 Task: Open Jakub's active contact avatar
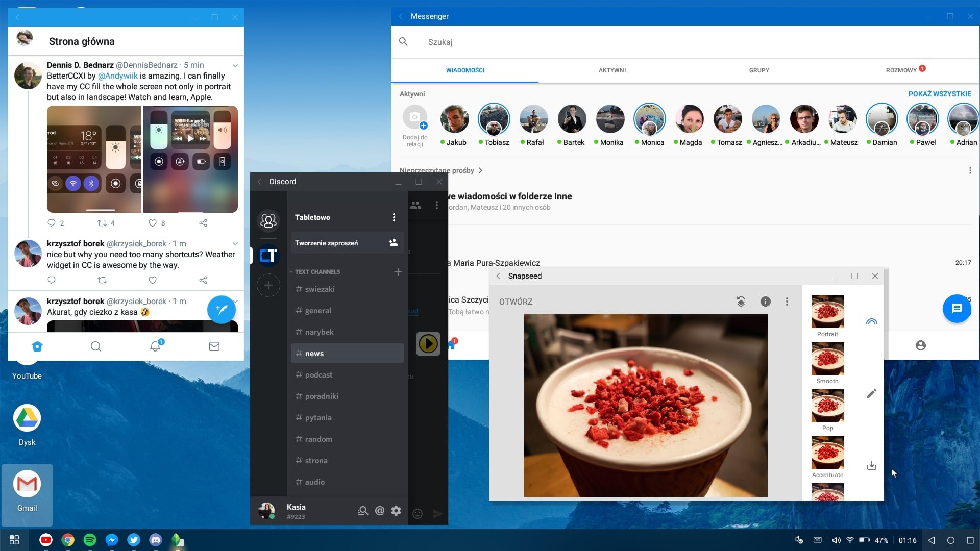click(x=454, y=119)
